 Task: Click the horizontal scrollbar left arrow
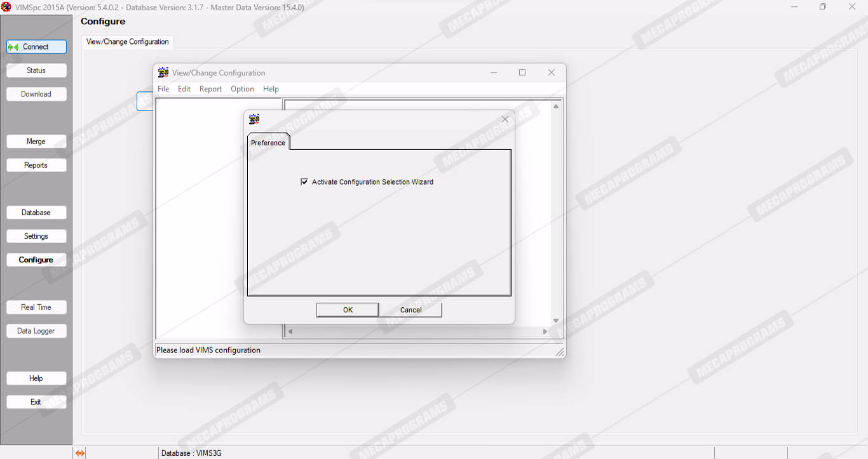(290, 331)
